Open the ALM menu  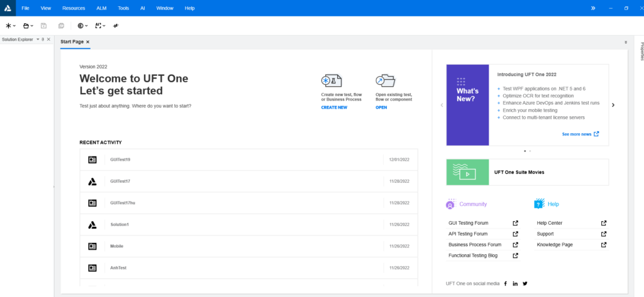click(x=101, y=8)
